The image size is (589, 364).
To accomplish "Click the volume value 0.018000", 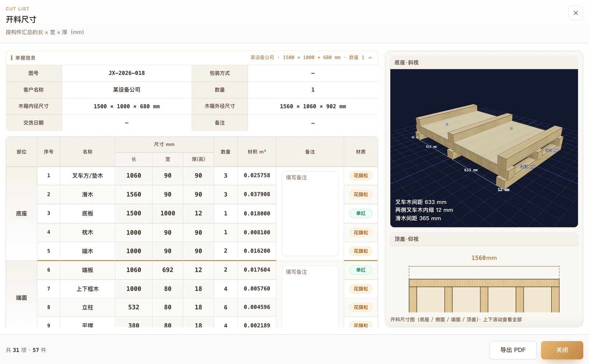I will click(x=257, y=213).
